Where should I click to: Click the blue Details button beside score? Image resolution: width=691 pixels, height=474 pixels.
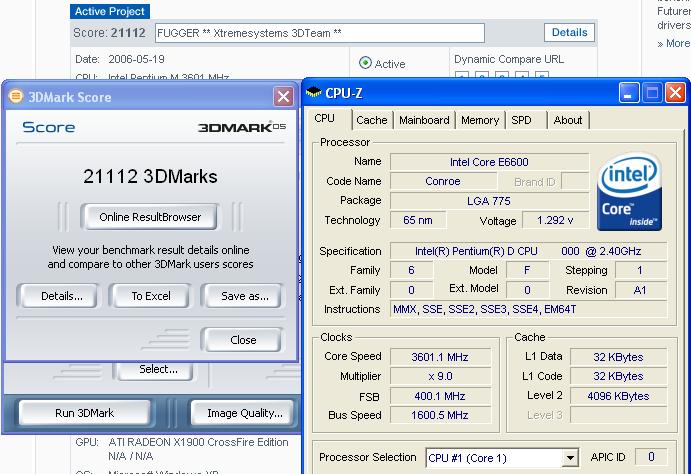(x=569, y=33)
